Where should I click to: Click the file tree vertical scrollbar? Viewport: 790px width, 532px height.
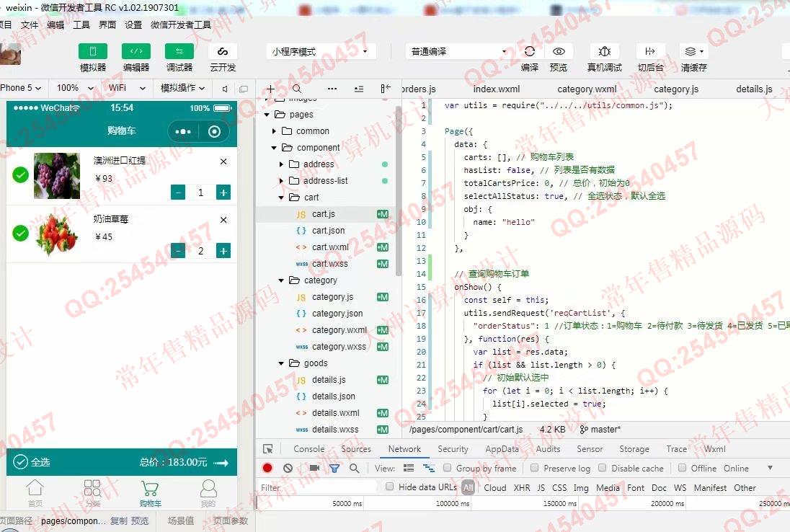399,192
